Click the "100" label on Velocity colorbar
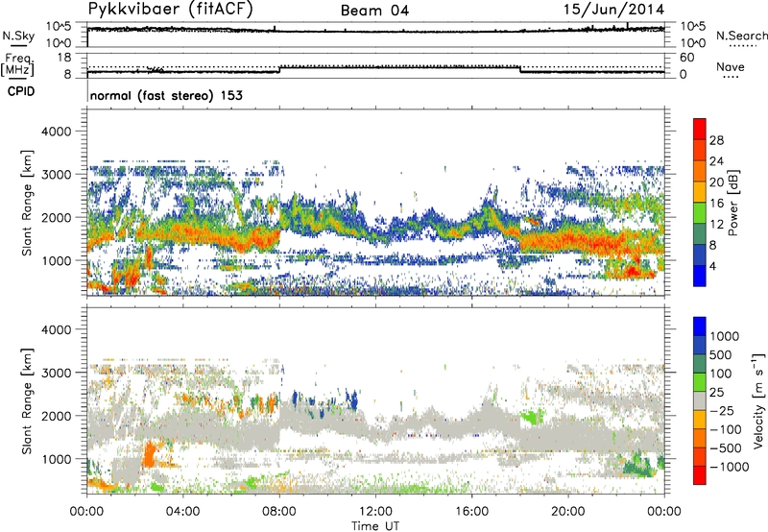This screenshot has width=768, height=532. pos(721,374)
